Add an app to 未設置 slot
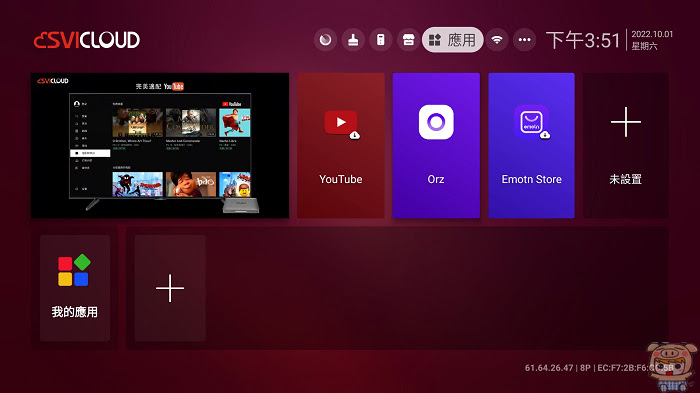The image size is (700, 393). pos(626,146)
